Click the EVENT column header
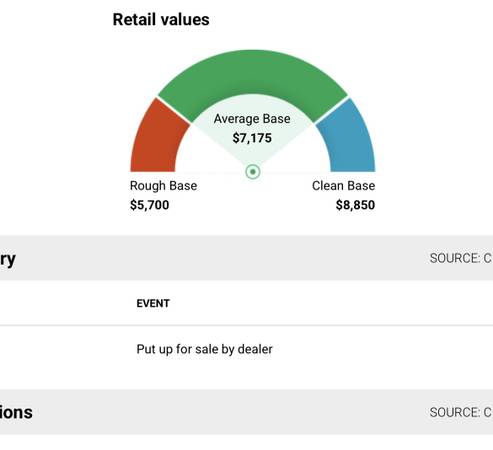493x450 pixels. [x=153, y=303]
